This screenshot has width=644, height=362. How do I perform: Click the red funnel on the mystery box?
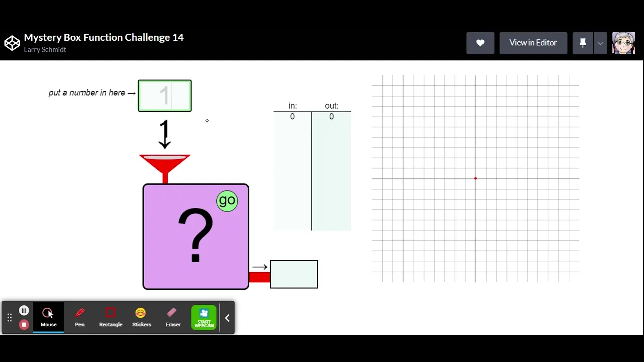(x=165, y=167)
